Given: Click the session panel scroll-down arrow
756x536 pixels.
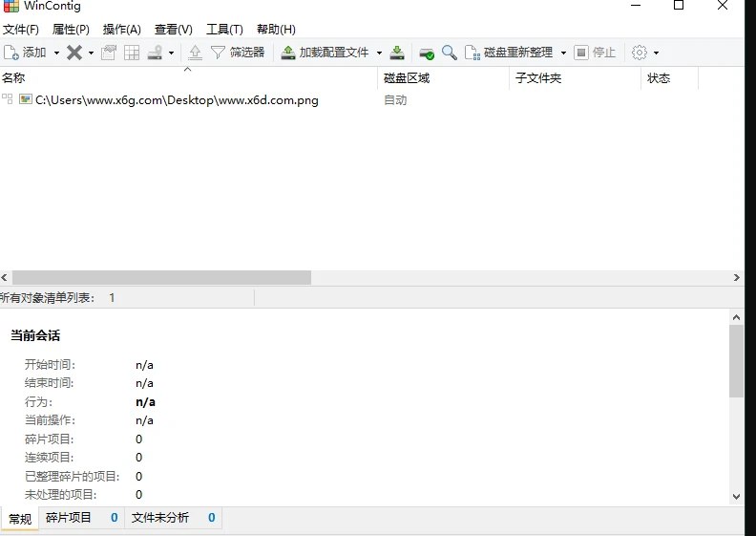Looking at the screenshot, I should pyautogui.click(x=736, y=497).
